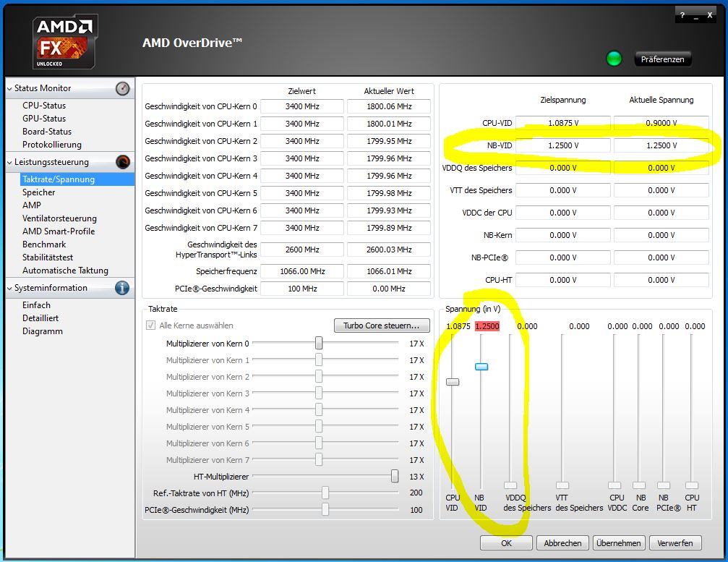The image size is (728, 562).
Task: Open the Stabilitätstest page
Action: click(48, 257)
